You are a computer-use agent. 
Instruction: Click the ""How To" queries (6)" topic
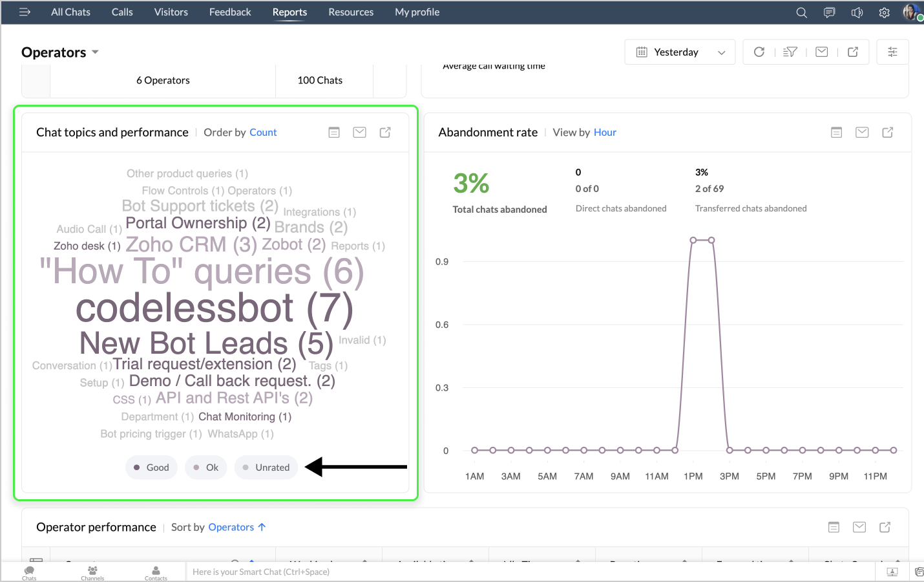pos(202,272)
